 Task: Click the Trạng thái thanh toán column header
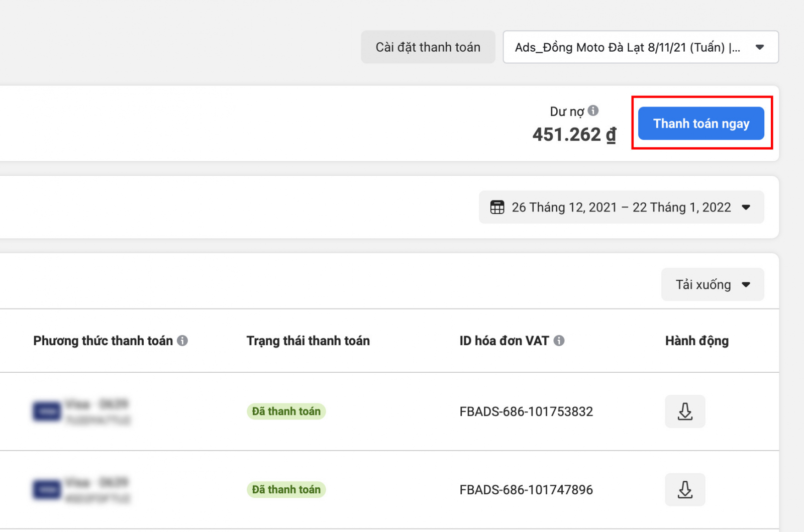[x=308, y=341]
